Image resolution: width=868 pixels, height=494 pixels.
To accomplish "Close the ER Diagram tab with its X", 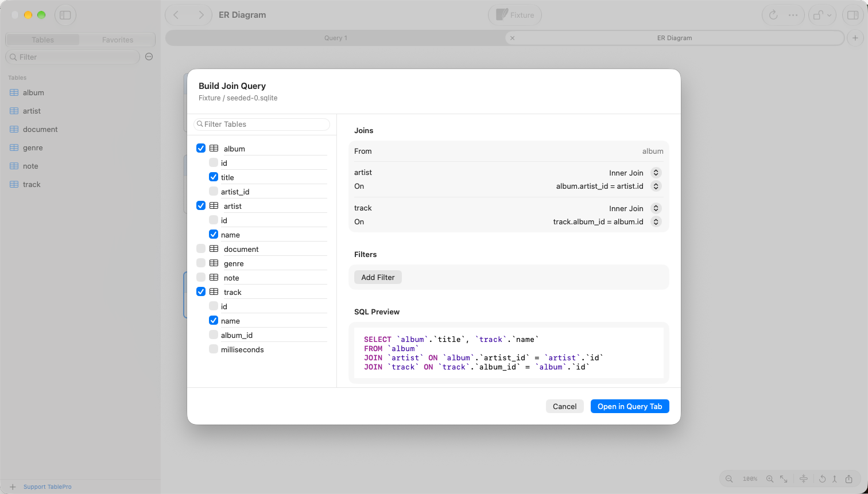I will [513, 38].
